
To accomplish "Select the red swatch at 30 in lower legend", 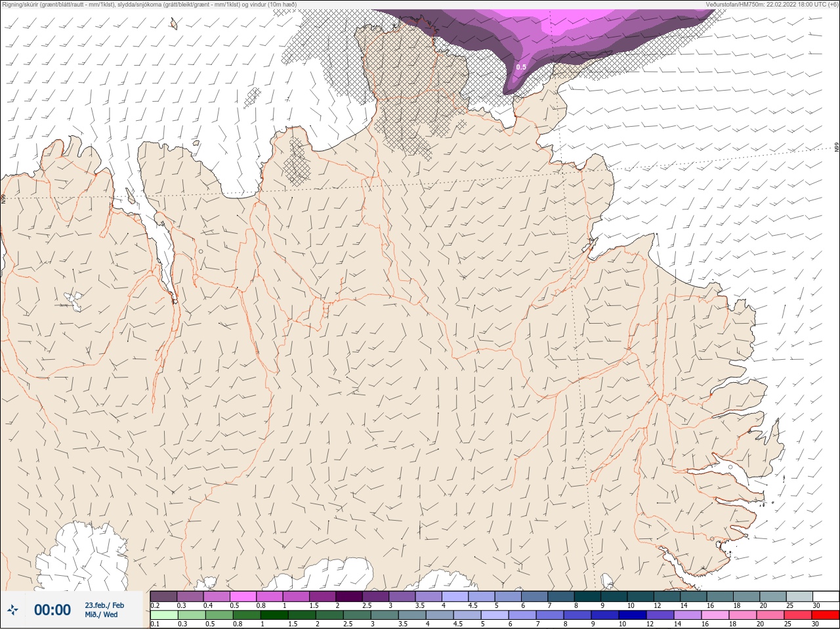I will coord(826,615).
